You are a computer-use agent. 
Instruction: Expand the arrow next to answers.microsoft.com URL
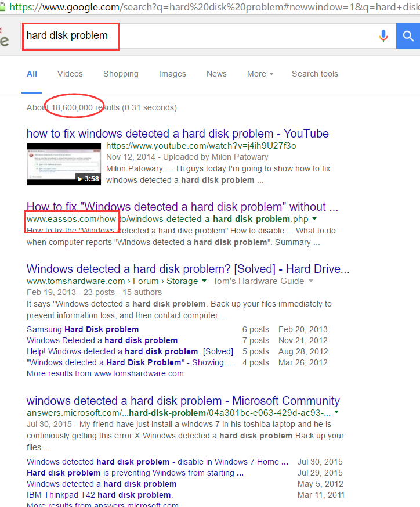[x=336, y=412]
